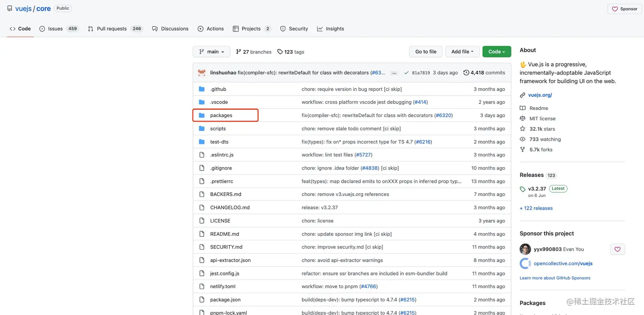Click the fork icon beside 5.7k forks
This screenshot has height=315, width=644.
[x=523, y=150]
